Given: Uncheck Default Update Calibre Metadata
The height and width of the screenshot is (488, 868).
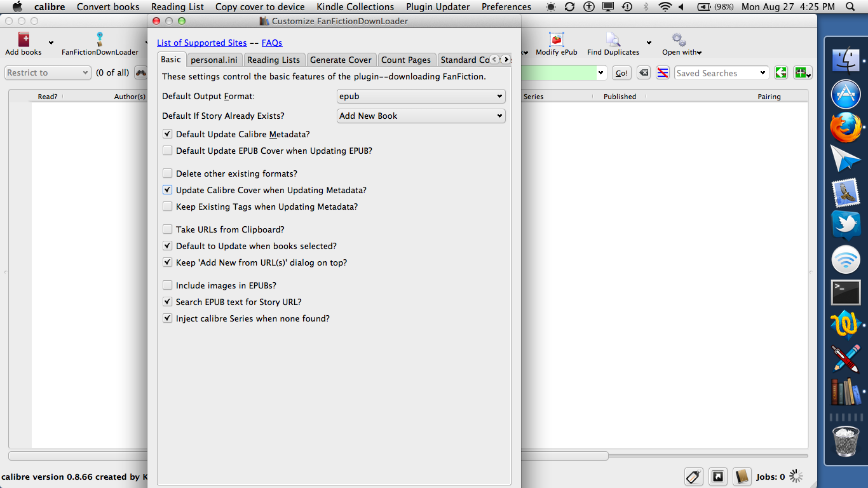Looking at the screenshot, I should pos(168,134).
